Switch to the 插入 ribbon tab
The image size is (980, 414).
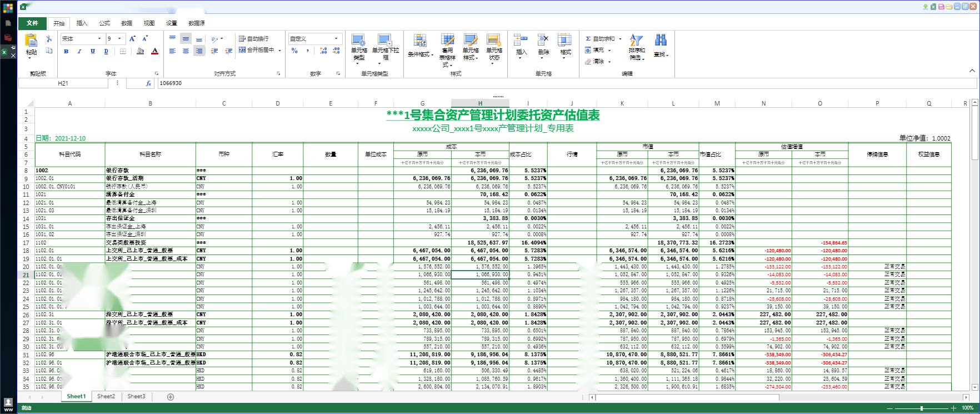(82, 23)
